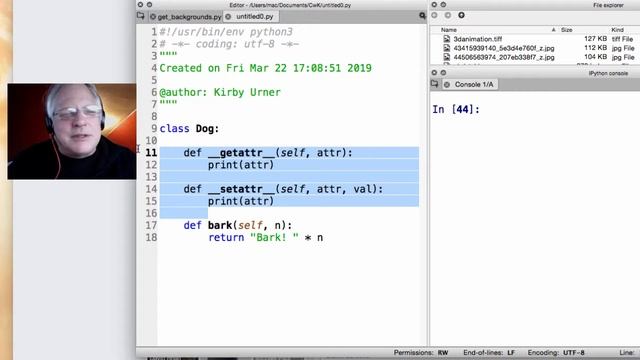Sort File explorer by the Kind column
This screenshot has width=640, height=360.
617,30
